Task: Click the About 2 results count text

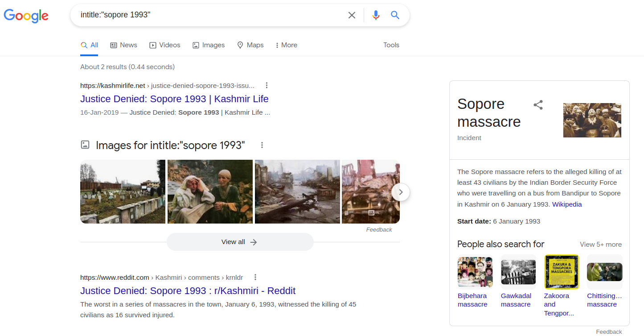Action: (127, 67)
